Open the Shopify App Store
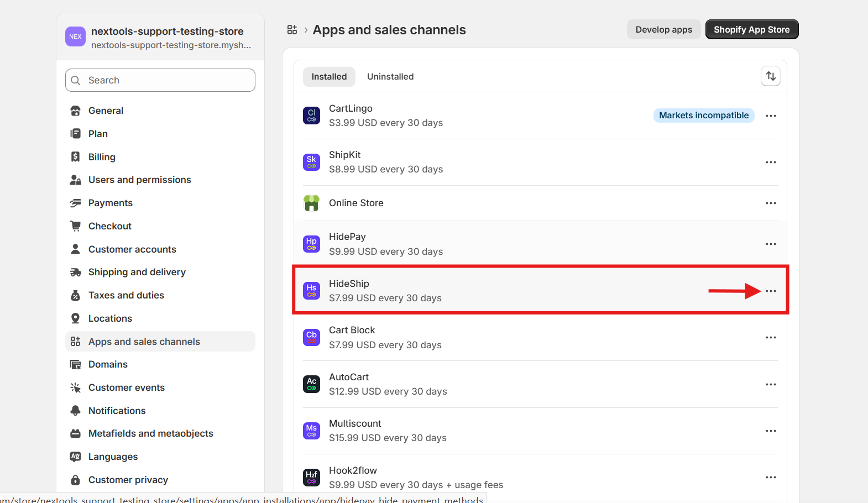Screen dimensions: 868x503 [751, 30]
